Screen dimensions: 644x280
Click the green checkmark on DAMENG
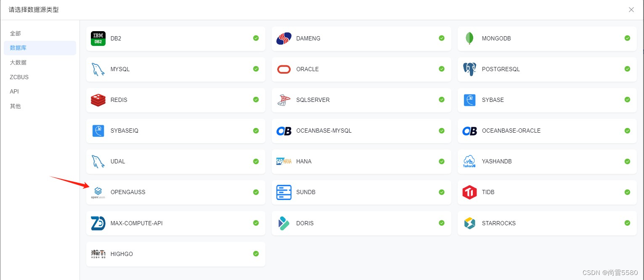tap(442, 38)
